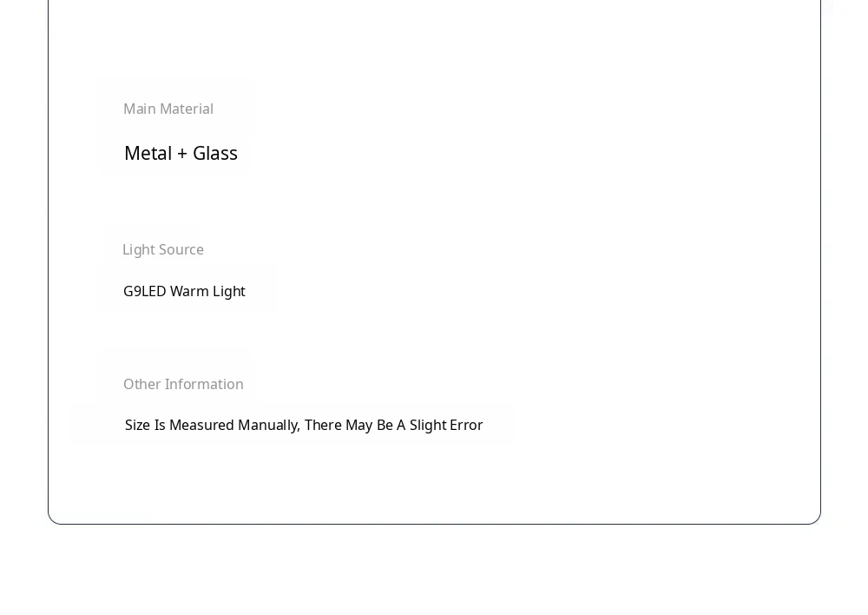Click the word Size in the note

pos(137,425)
